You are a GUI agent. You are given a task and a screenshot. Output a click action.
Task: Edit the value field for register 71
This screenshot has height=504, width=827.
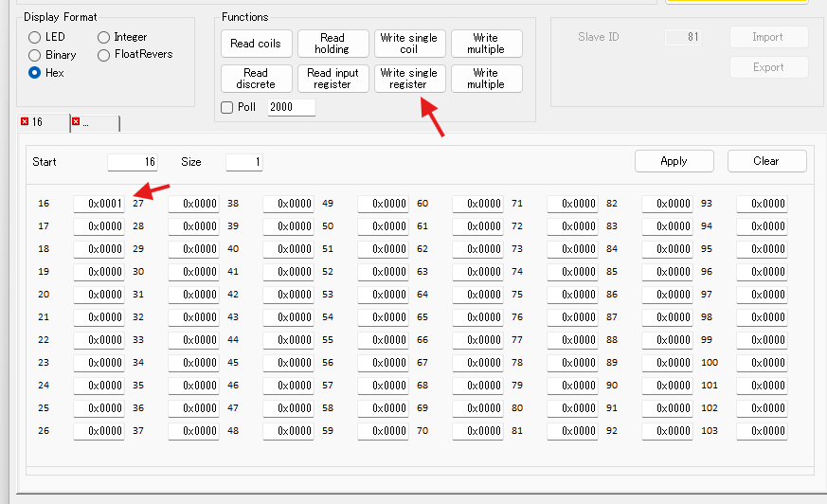(x=573, y=204)
